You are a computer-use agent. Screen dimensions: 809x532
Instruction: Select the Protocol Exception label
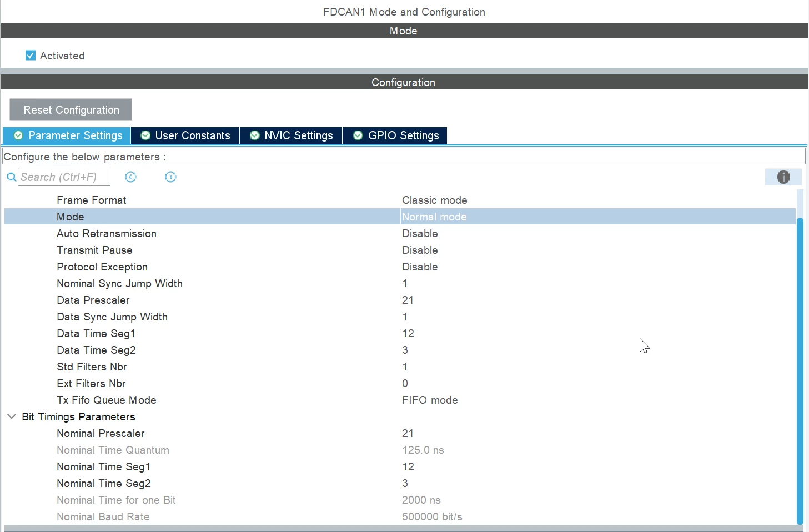102,267
